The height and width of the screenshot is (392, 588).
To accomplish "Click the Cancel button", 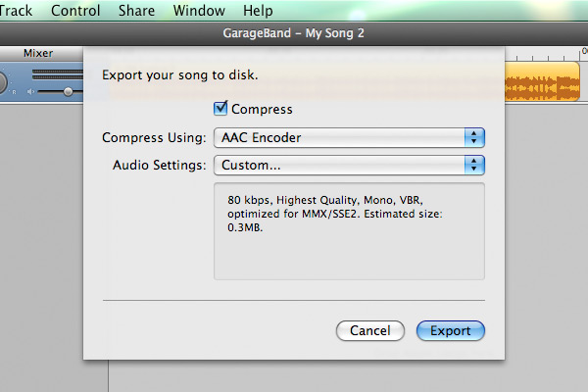I will click(370, 331).
